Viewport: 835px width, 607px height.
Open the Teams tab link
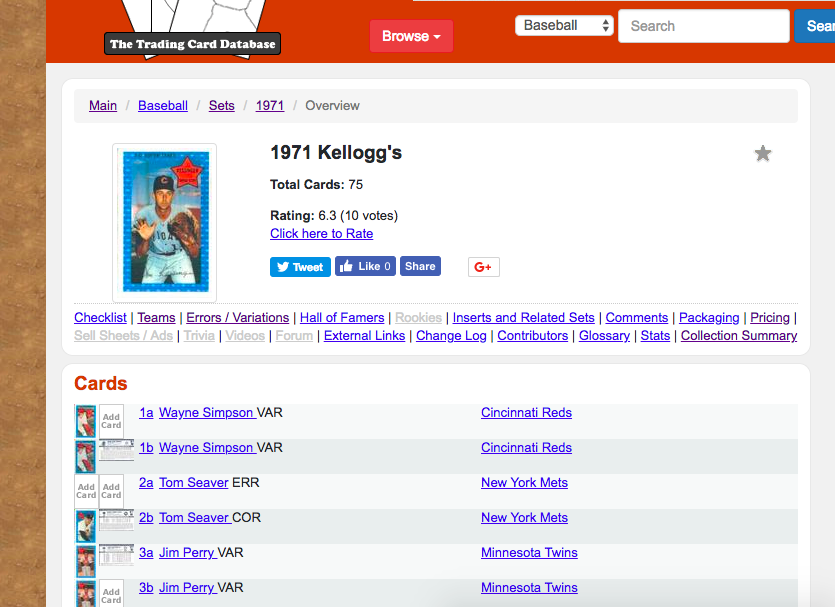(157, 317)
